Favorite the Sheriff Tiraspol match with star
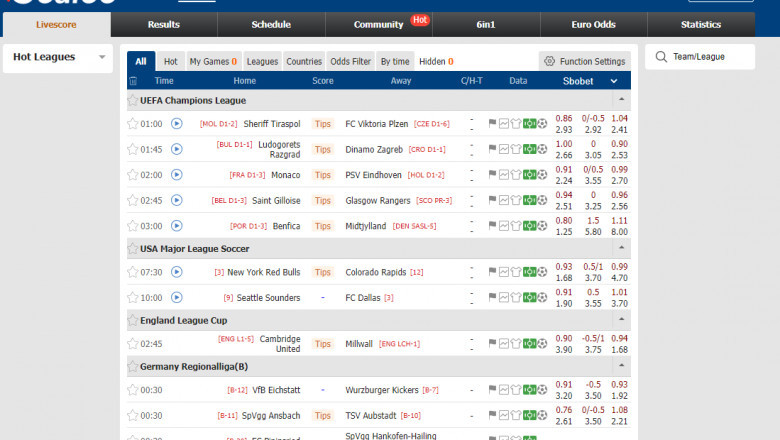Screen dimensions: 780x440 132,123
